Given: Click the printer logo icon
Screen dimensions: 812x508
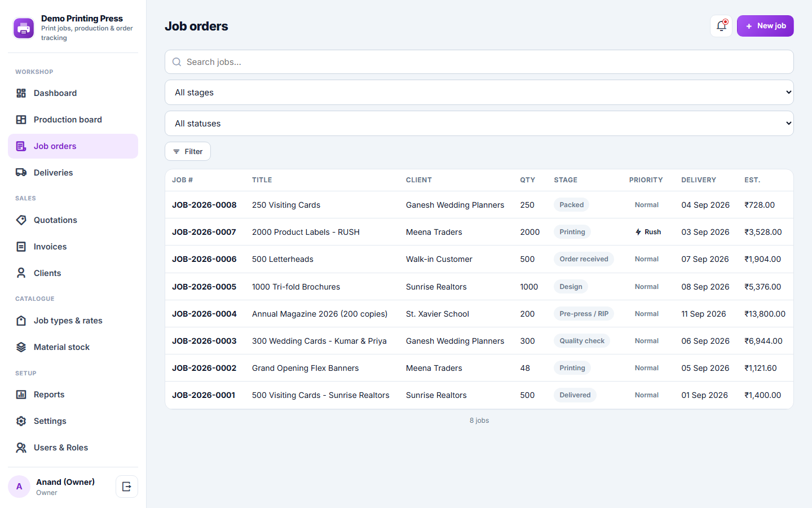Looking at the screenshot, I should [24, 28].
